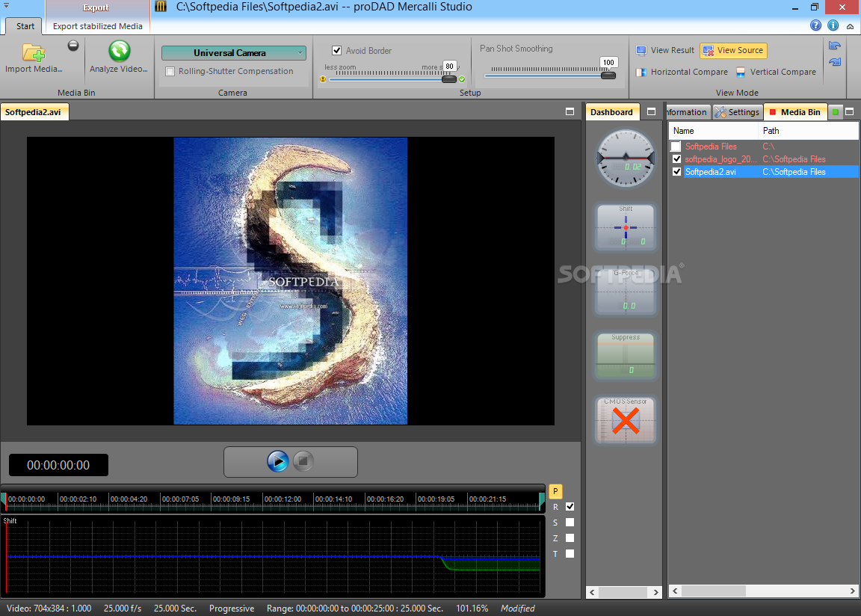The width and height of the screenshot is (861, 616).
Task: Click the G-Force gauge widget
Action: point(626,291)
